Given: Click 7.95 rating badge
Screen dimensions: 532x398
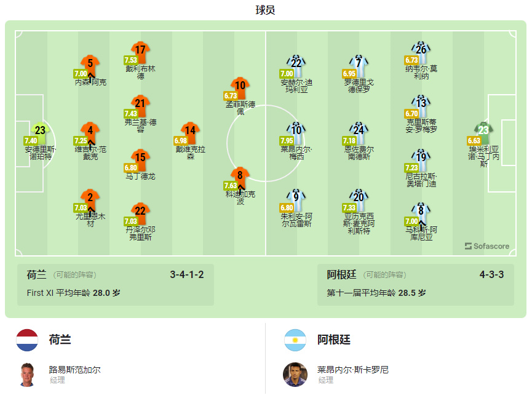Looking at the screenshot, I should pos(287,140).
